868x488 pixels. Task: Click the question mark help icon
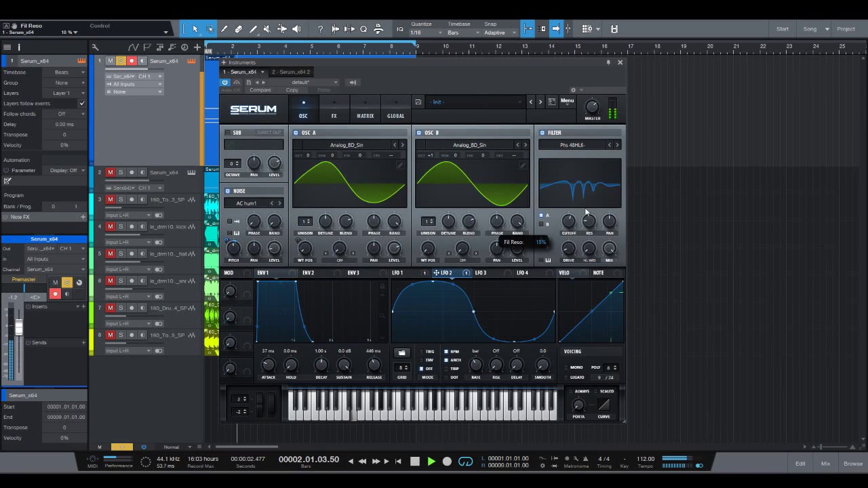coord(320,29)
